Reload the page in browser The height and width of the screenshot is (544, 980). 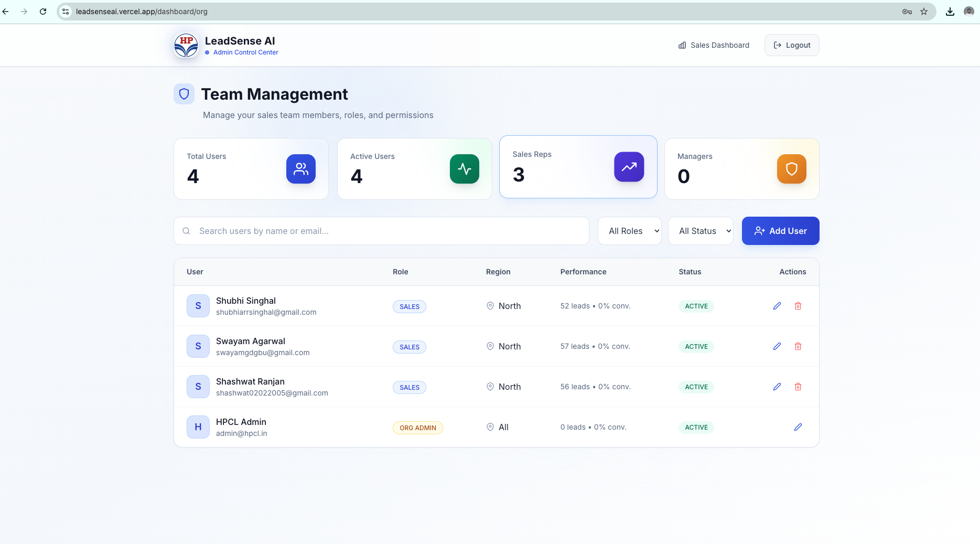click(43, 12)
